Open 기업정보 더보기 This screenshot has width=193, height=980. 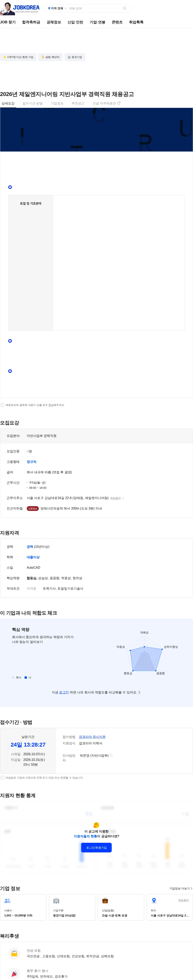181,889
